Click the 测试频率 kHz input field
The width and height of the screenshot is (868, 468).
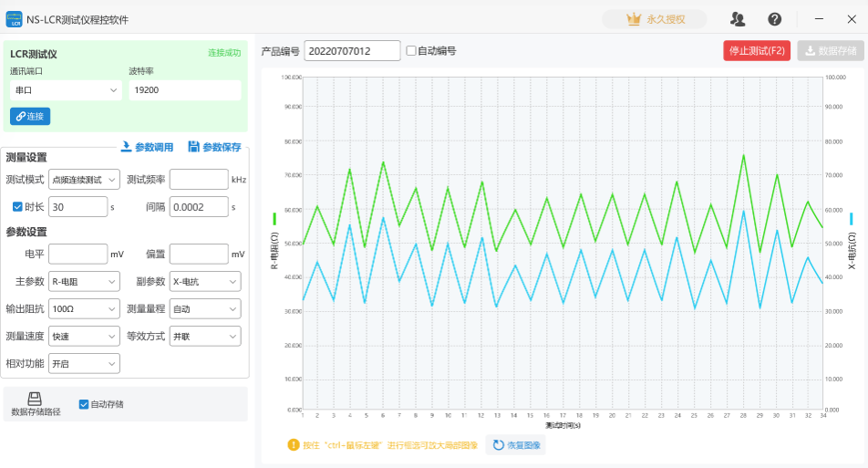(x=199, y=180)
